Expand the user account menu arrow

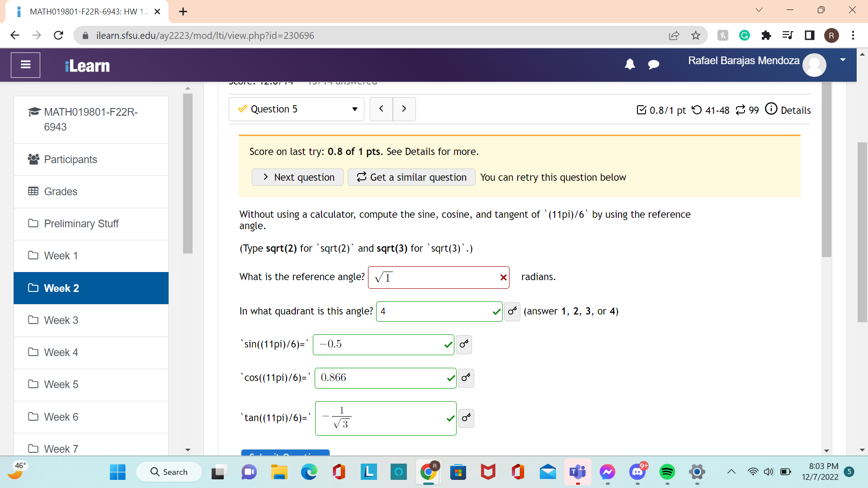(843, 60)
